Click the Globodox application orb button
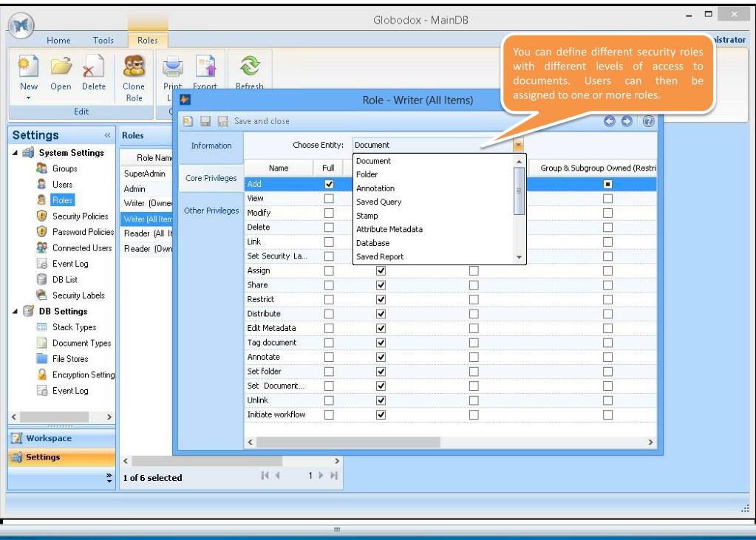756x540 pixels. click(21, 26)
